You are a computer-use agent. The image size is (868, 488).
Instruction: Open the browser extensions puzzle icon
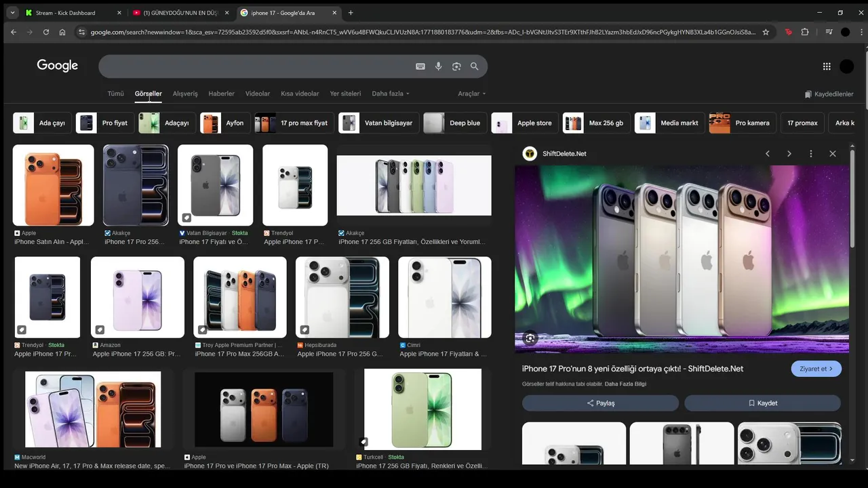click(x=805, y=32)
